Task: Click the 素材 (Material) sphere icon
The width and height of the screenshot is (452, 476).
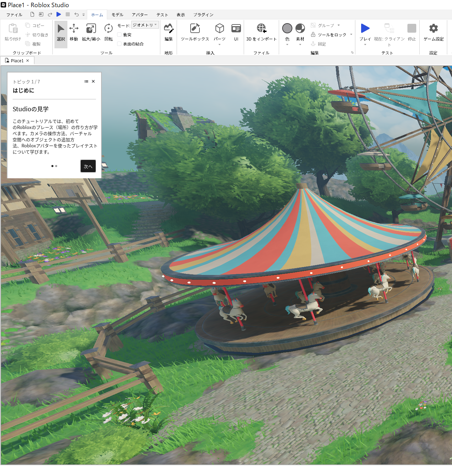Action: (x=300, y=28)
